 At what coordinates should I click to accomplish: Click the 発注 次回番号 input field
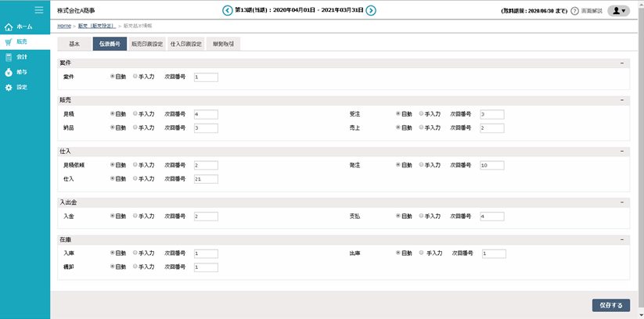point(492,165)
